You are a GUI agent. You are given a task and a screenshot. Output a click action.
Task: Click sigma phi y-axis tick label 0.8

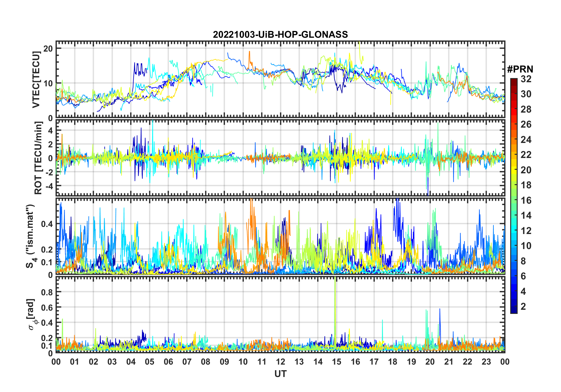pyautogui.click(x=47, y=292)
